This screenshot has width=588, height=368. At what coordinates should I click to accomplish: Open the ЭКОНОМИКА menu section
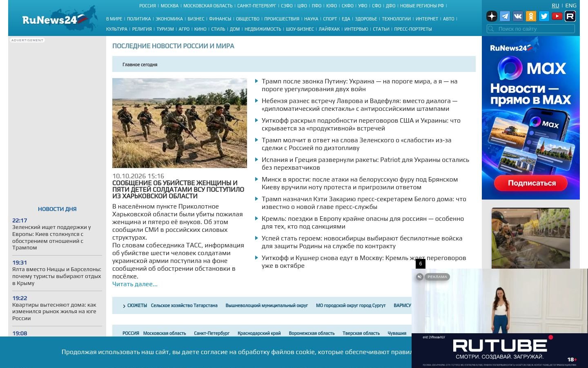(x=169, y=19)
